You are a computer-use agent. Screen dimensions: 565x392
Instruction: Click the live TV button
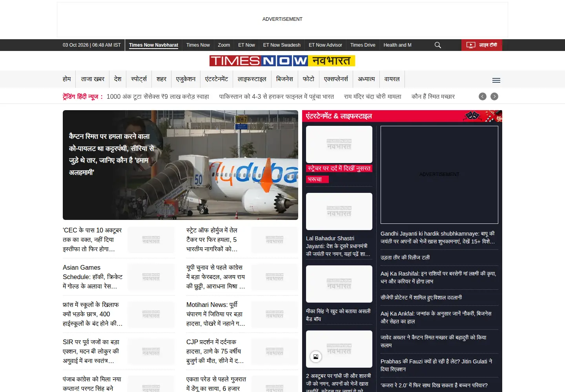(x=482, y=45)
